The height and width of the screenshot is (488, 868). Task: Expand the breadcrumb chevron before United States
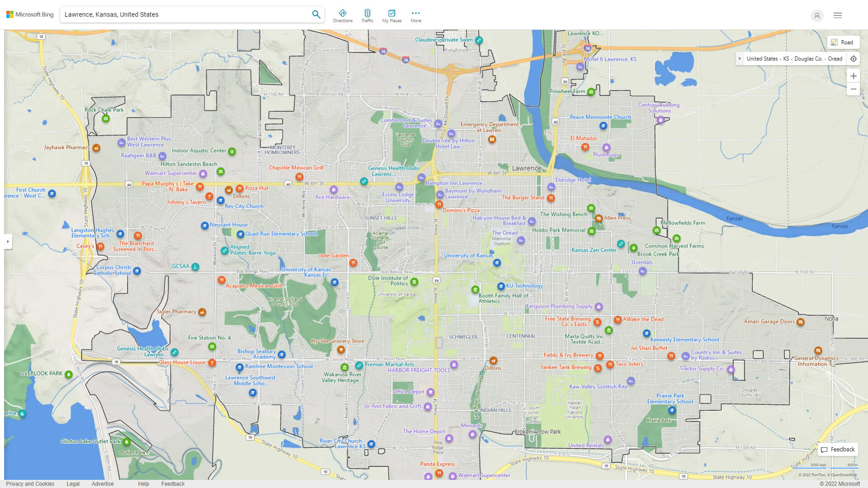click(x=740, y=59)
